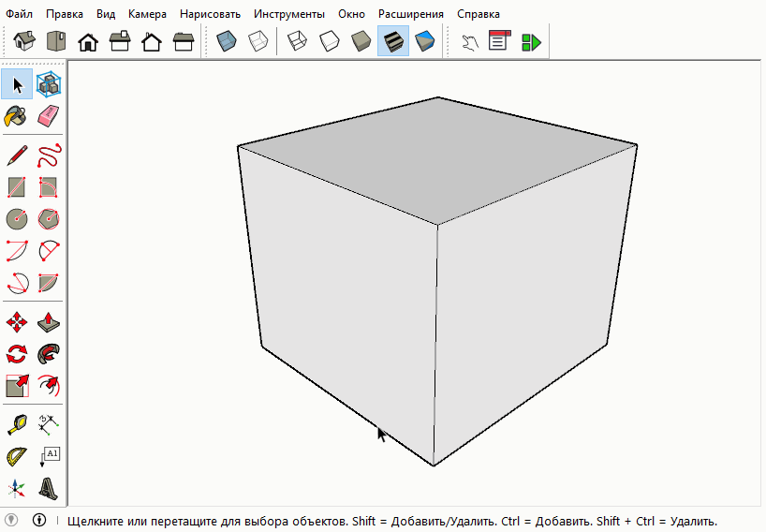Switch to the Top view
This screenshot has height=532, width=766.
point(56,41)
